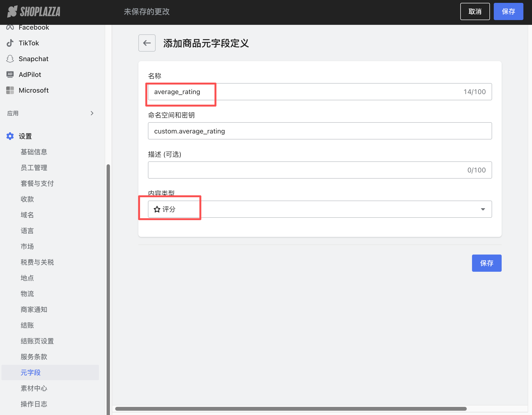Open 语言 settings page
Image resolution: width=532 pixels, height=415 pixels.
[x=27, y=231]
